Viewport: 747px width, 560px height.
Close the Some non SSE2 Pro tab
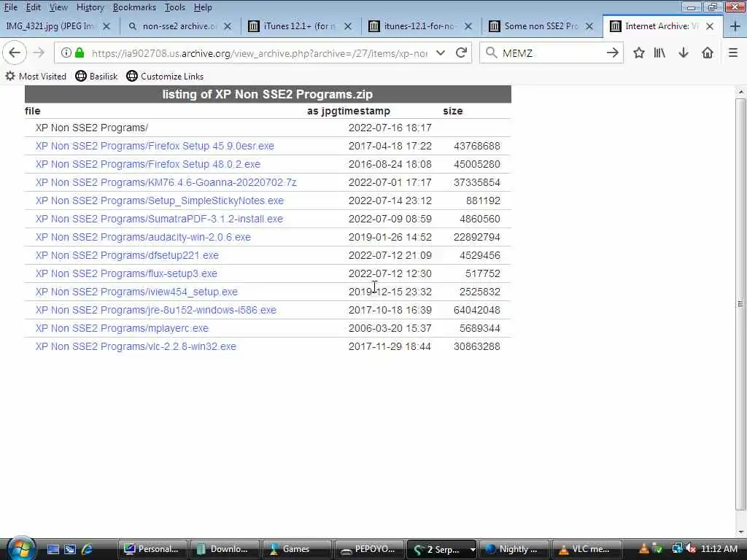[589, 26]
